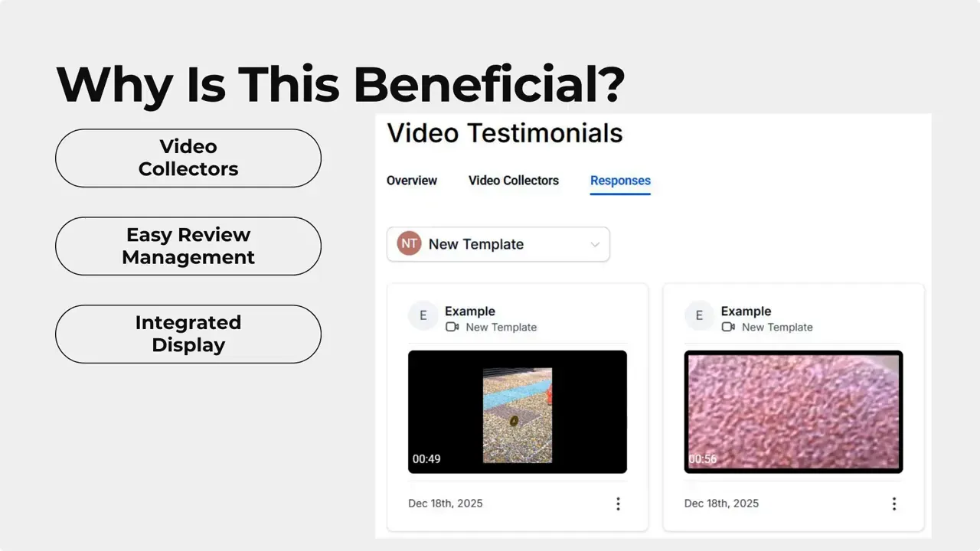Click the NT template avatar icon
The width and height of the screenshot is (980, 551).
pos(408,243)
